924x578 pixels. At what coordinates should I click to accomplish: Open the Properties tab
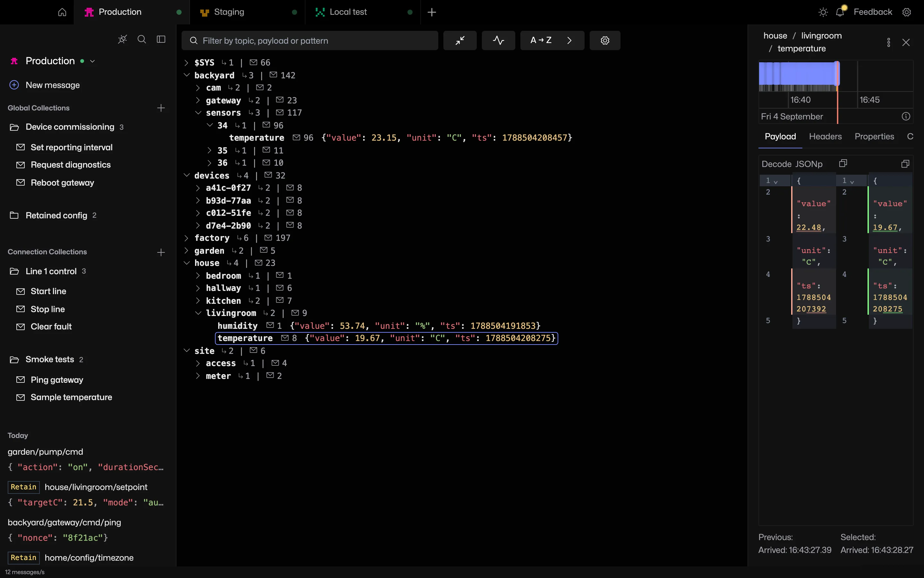[x=874, y=136]
